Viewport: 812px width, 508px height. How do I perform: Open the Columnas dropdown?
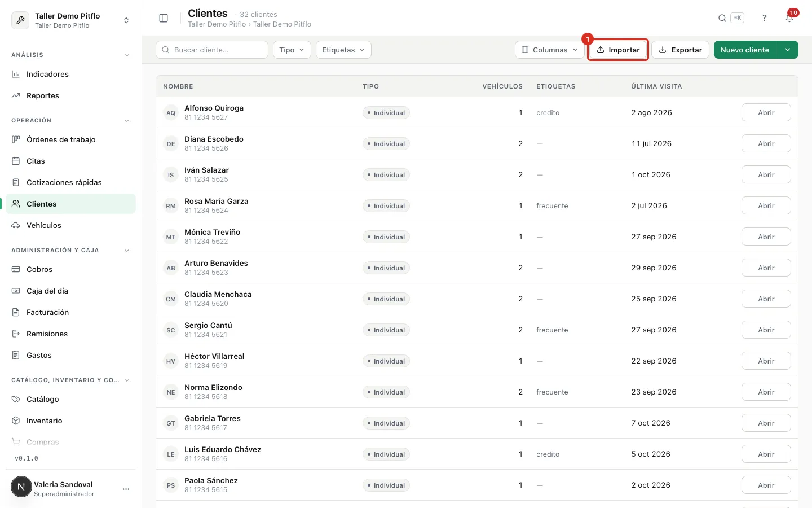(550, 50)
